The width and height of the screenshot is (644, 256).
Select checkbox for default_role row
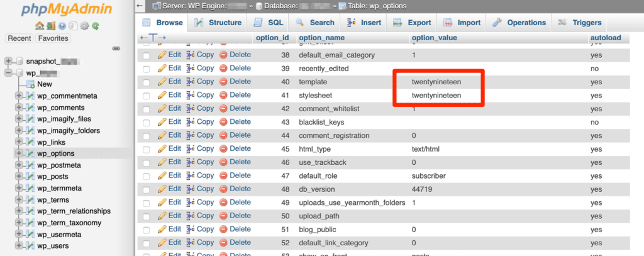coord(147,176)
